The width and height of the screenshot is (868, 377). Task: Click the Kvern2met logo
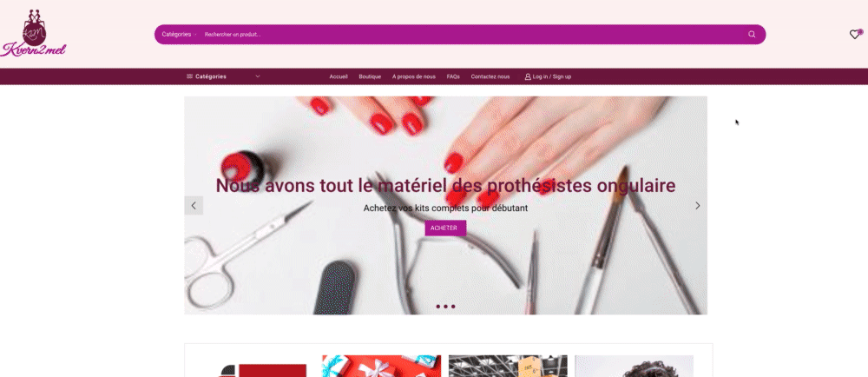click(33, 35)
